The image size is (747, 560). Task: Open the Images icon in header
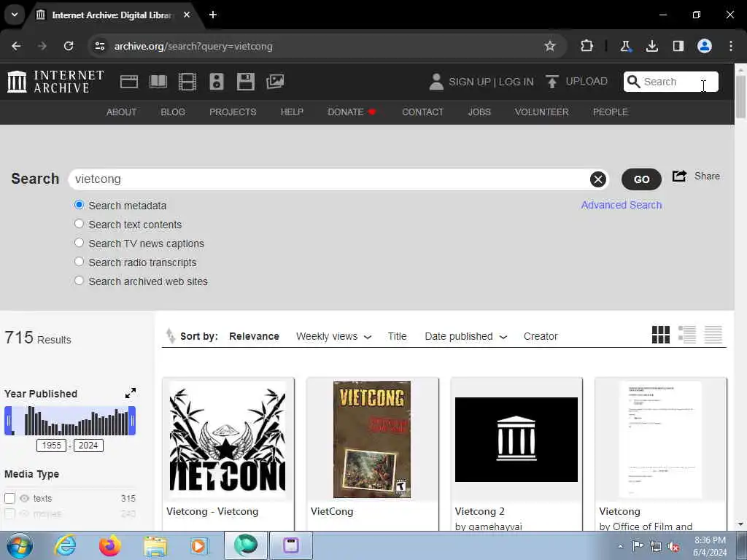[275, 82]
